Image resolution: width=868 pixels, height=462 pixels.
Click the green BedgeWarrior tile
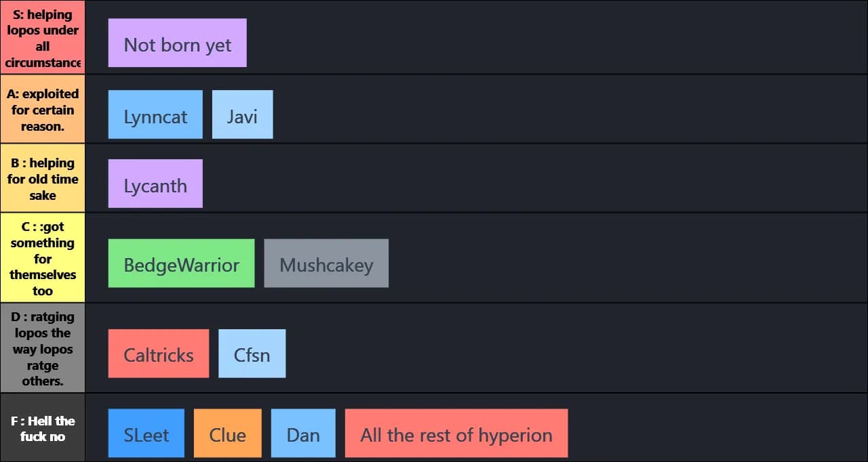point(181,263)
